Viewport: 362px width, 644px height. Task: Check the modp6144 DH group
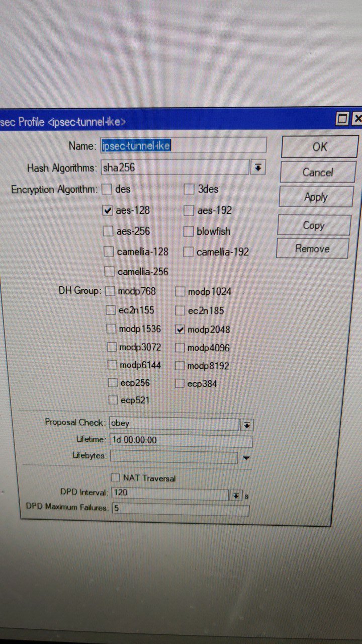112,365
